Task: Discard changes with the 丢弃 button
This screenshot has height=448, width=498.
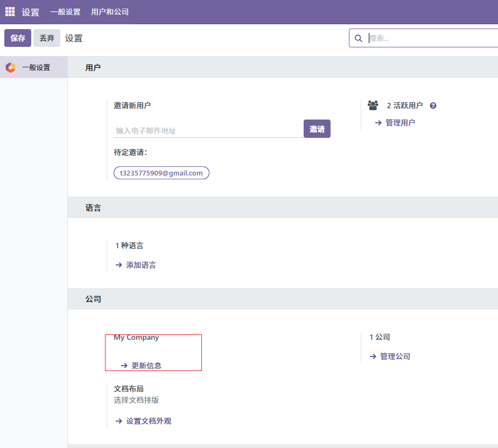Action: tap(47, 38)
